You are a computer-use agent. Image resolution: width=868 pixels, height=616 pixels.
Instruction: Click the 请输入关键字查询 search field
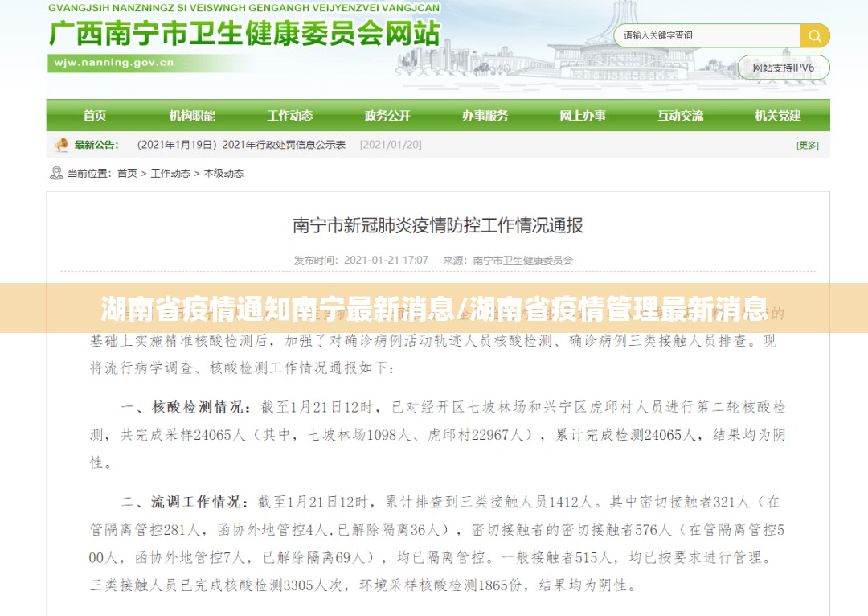(707, 35)
